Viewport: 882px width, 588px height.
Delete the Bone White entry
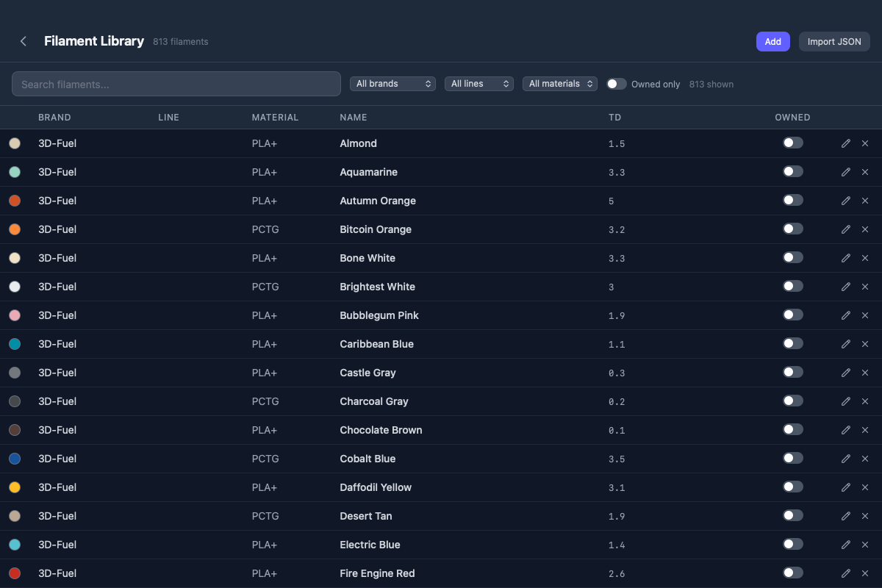coord(865,258)
